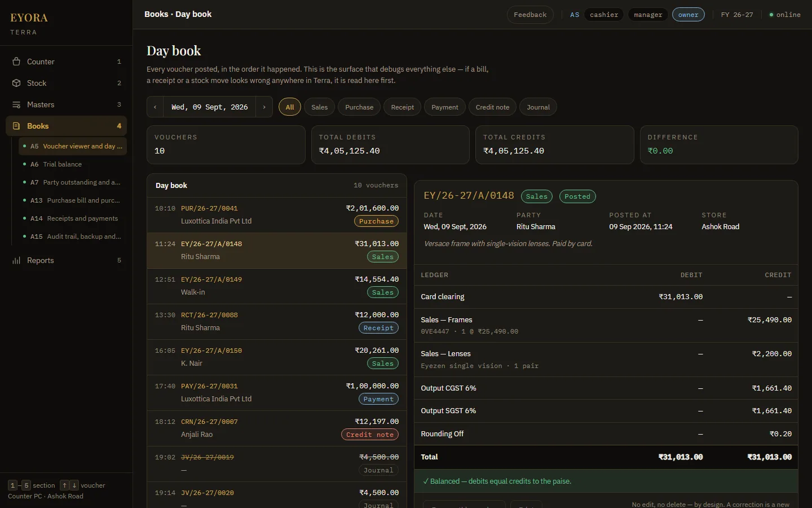Screen dimensions: 812x508
Task: Select voucher CRN/26-27/0007
Action: pos(277,428)
